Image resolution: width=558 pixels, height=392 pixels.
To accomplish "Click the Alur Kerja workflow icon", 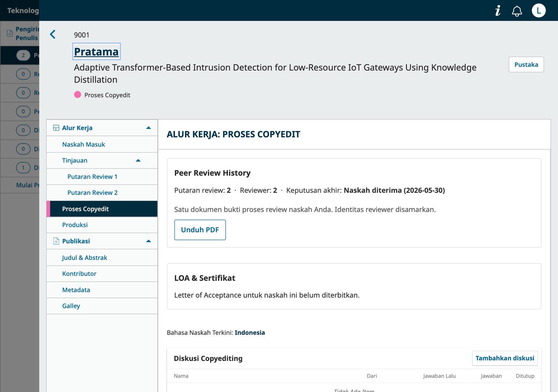I will [56, 128].
